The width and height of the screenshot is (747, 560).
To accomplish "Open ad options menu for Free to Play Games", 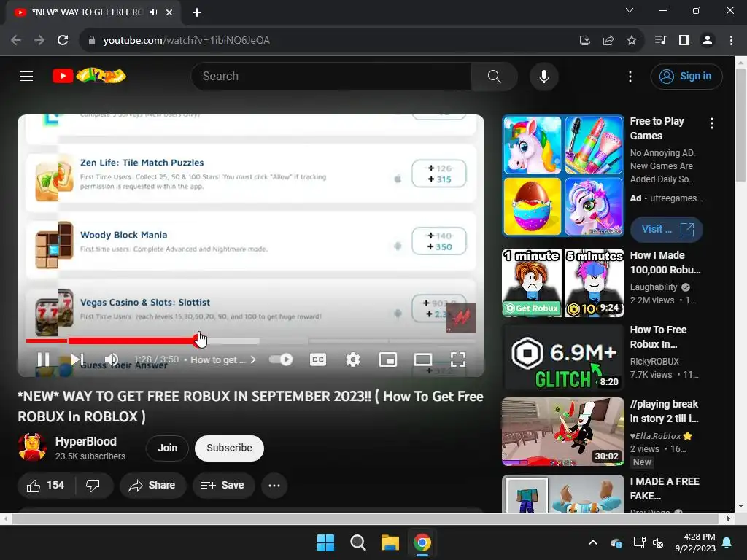I will point(712,124).
